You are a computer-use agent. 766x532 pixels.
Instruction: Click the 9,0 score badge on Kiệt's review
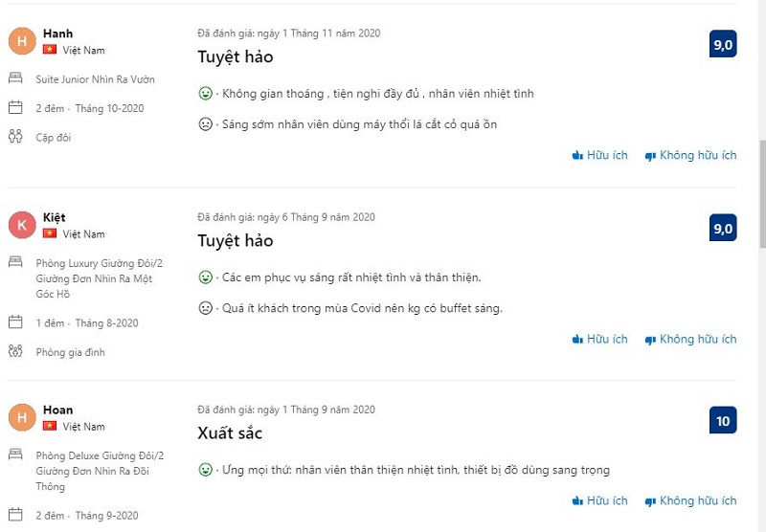click(723, 228)
